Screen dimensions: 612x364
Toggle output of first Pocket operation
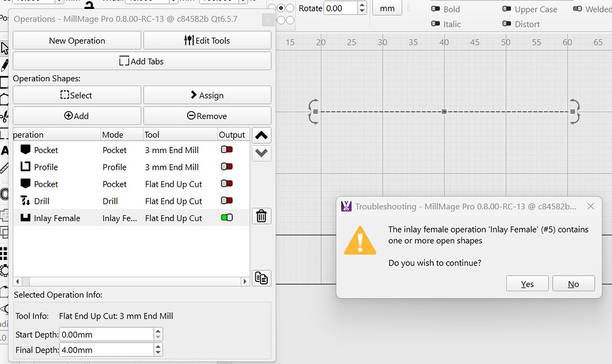227,149
